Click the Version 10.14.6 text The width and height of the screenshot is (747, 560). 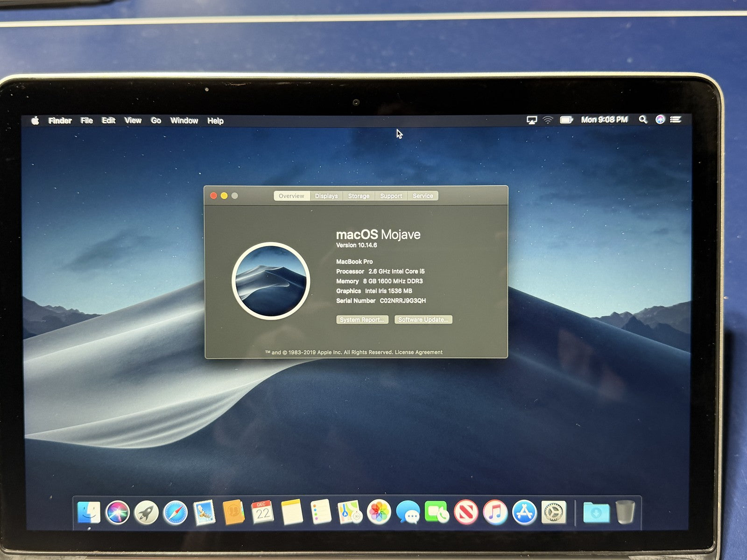click(x=357, y=245)
